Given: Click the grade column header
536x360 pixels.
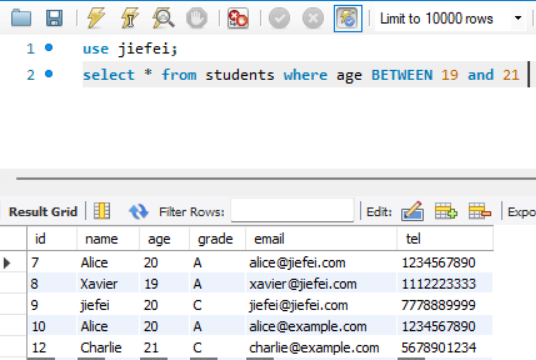Looking at the screenshot, I should (217, 239).
